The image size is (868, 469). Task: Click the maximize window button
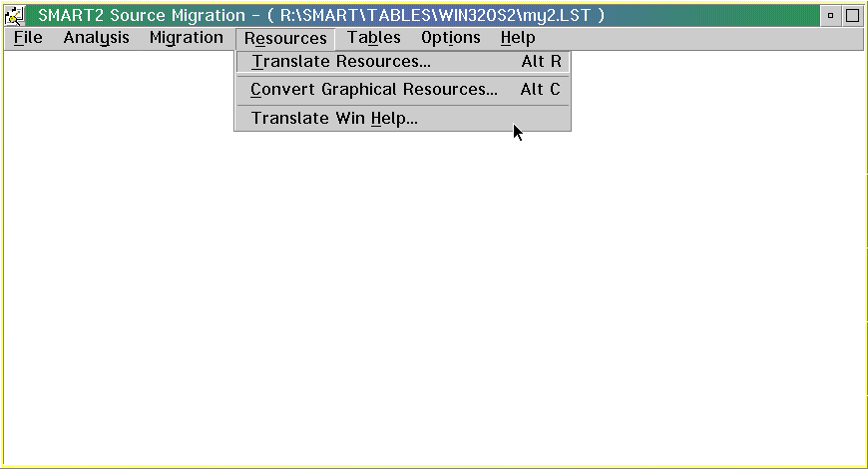click(x=852, y=15)
